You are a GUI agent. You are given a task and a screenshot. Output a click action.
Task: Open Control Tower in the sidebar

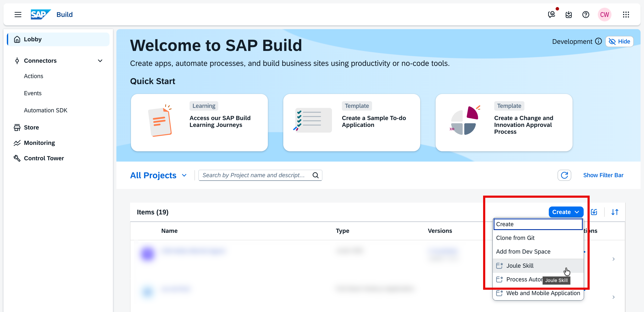(44, 158)
